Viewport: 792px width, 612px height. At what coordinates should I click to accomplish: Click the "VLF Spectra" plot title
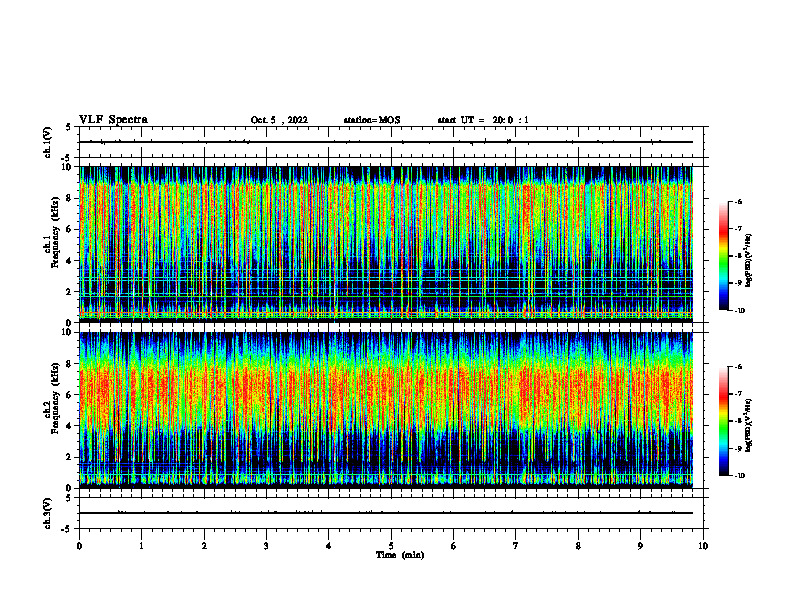113,120
